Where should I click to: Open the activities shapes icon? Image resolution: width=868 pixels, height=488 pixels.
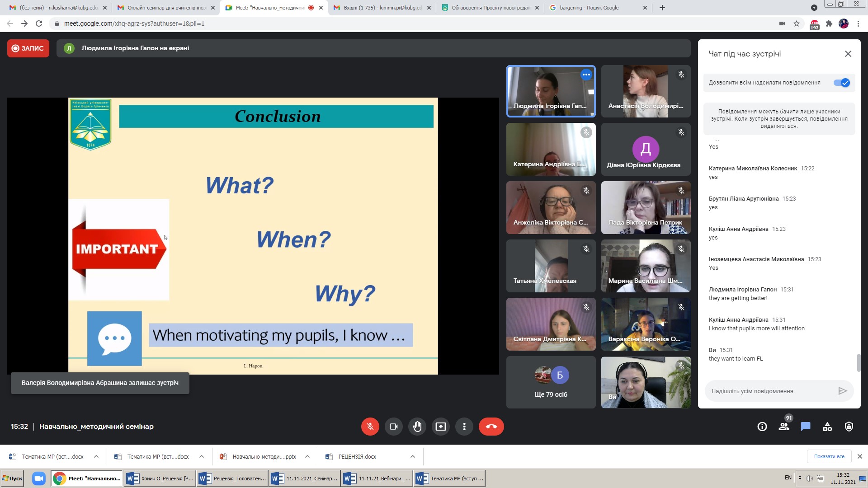(827, 427)
